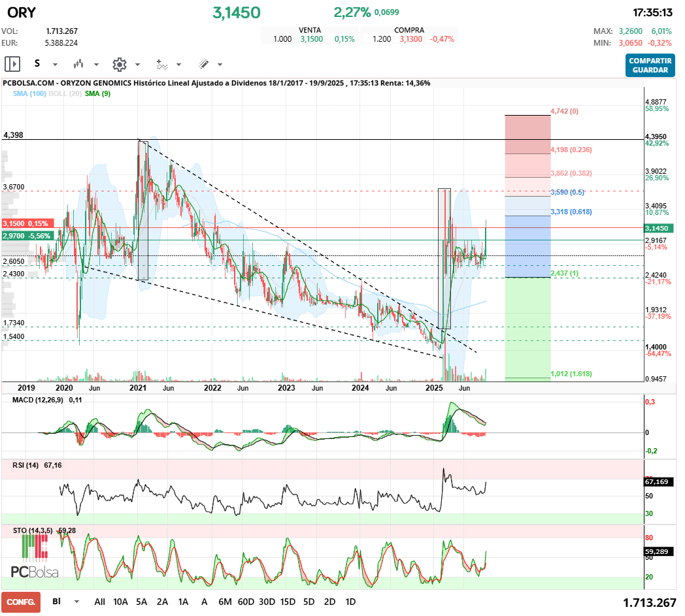
Task: Click the 1,5400 support level label
Action: (14, 336)
